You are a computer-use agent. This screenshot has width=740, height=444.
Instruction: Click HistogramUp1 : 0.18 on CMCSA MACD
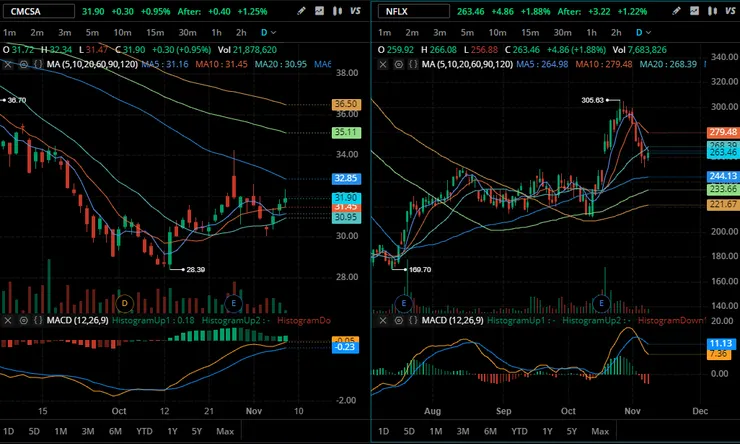point(153,320)
